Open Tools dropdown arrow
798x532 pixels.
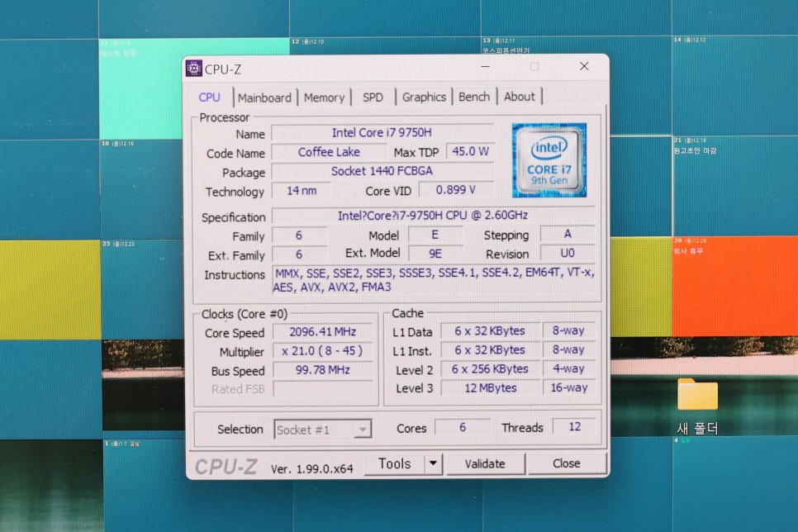pos(433,463)
